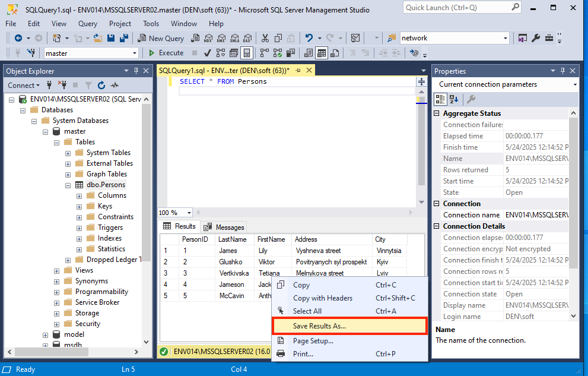Image resolution: width=588 pixels, height=376 pixels.
Task: Open the master database dropdown
Action: click(x=135, y=53)
